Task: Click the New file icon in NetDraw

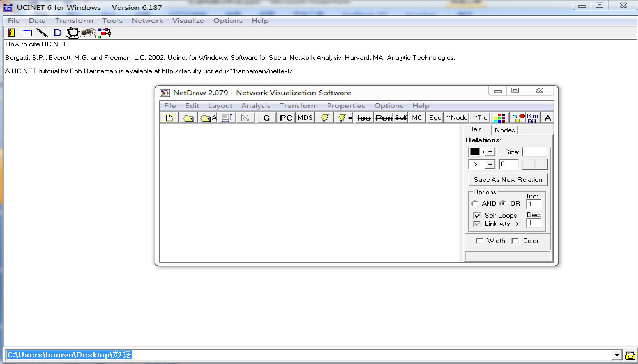Action: [x=169, y=118]
